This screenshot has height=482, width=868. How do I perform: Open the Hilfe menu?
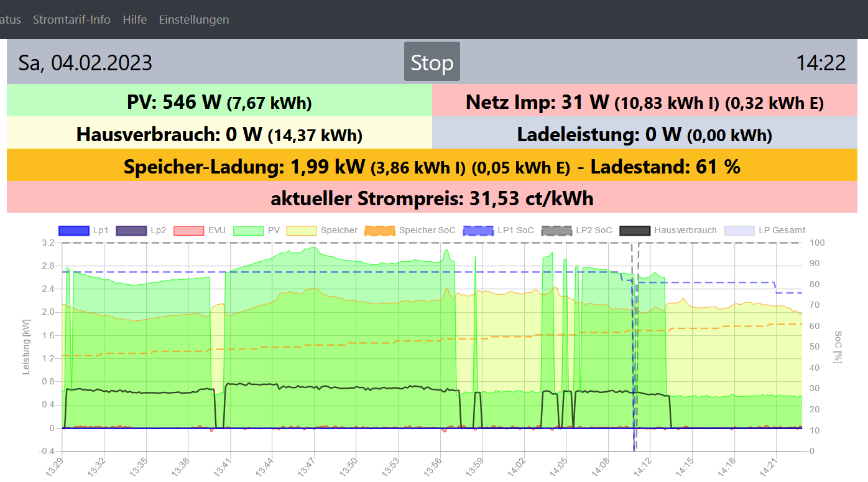[135, 19]
